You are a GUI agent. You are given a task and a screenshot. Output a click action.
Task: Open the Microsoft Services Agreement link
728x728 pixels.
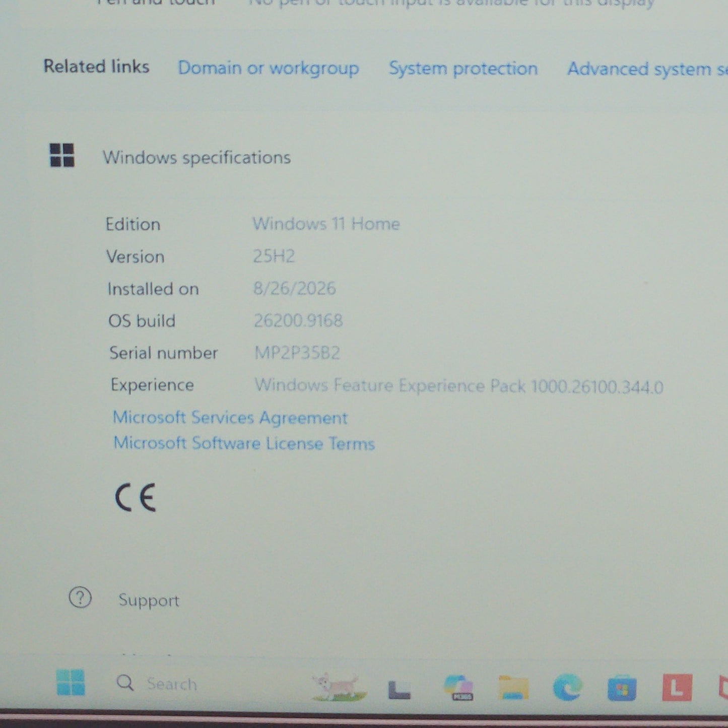tap(230, 418)
